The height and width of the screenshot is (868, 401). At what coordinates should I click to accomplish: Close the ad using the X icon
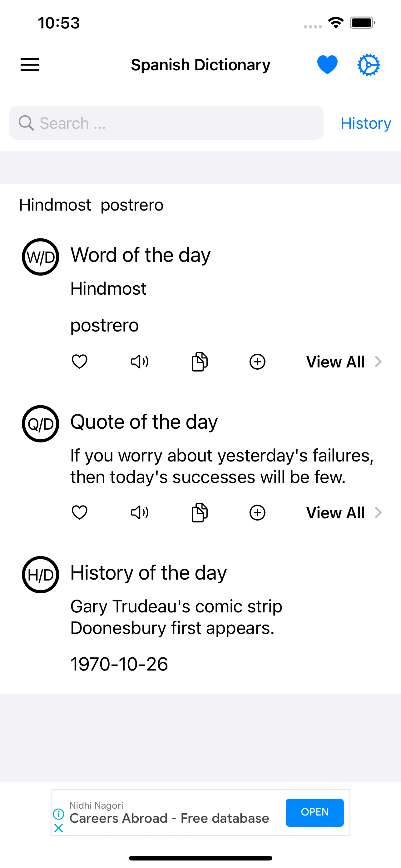(x=59, y=828)
